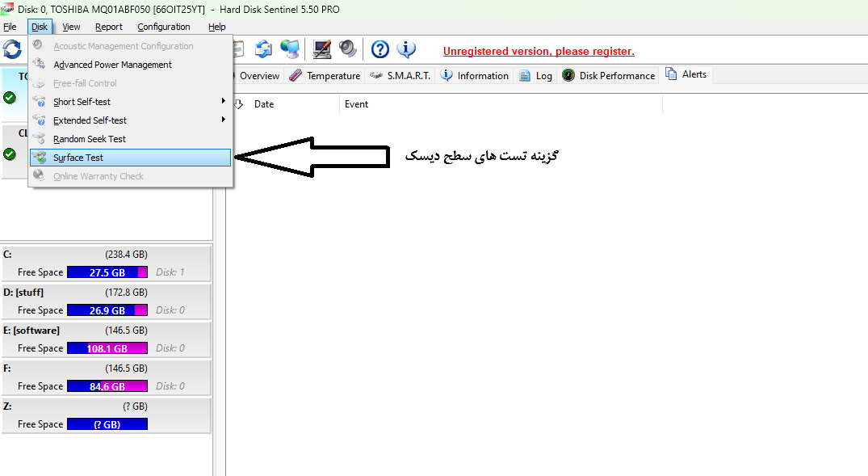Image resolution: width=868 pixels, height=476 pixels.
Task: Click the C: free space bar 27.5 GB
Action: (x=107, y=272)
